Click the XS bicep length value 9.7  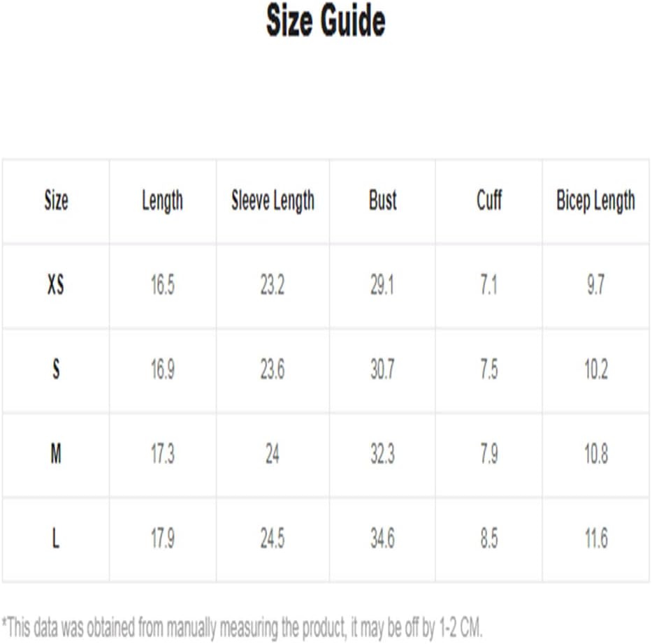tap(596, 285)
